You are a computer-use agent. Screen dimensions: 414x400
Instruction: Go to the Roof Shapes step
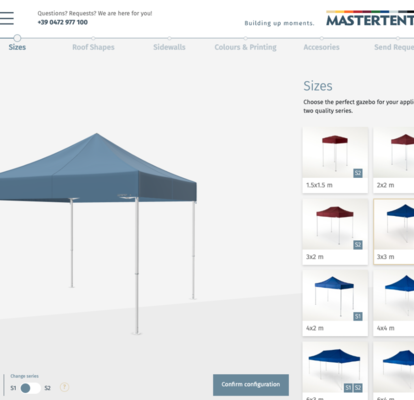[93, 47]
